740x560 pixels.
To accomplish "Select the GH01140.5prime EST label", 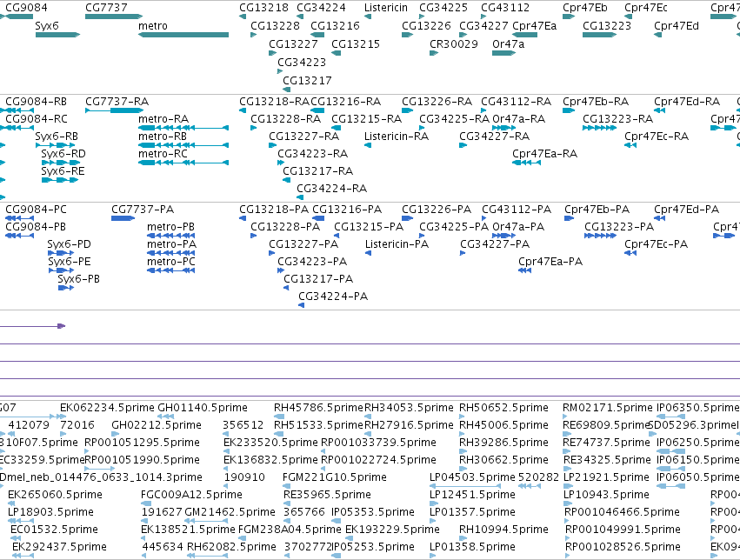I will (x=203, y=408).
